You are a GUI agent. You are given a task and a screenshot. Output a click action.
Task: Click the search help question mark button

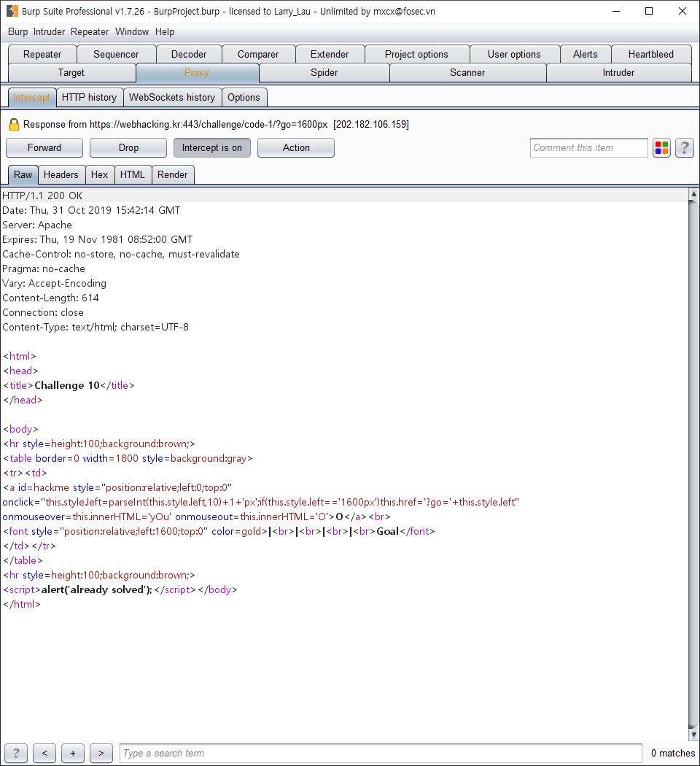coord(16,753)
